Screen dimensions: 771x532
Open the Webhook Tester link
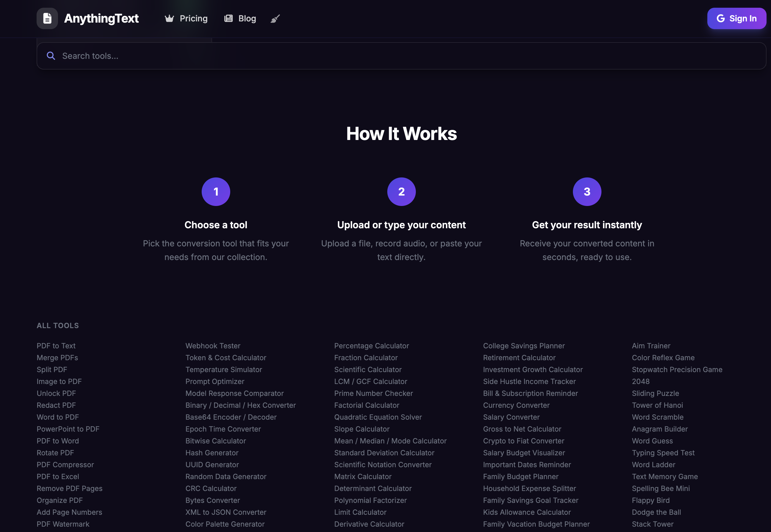212,346
